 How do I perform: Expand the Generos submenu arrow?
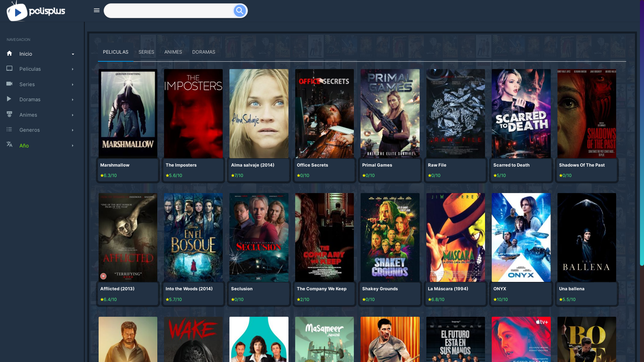click(x=73, y=130)
